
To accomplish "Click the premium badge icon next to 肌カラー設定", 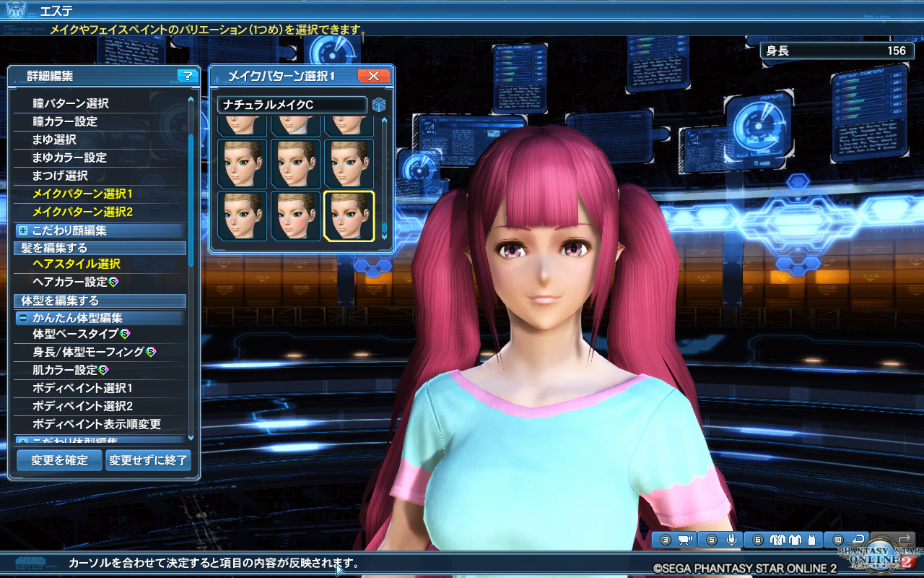I will (103, 370).
